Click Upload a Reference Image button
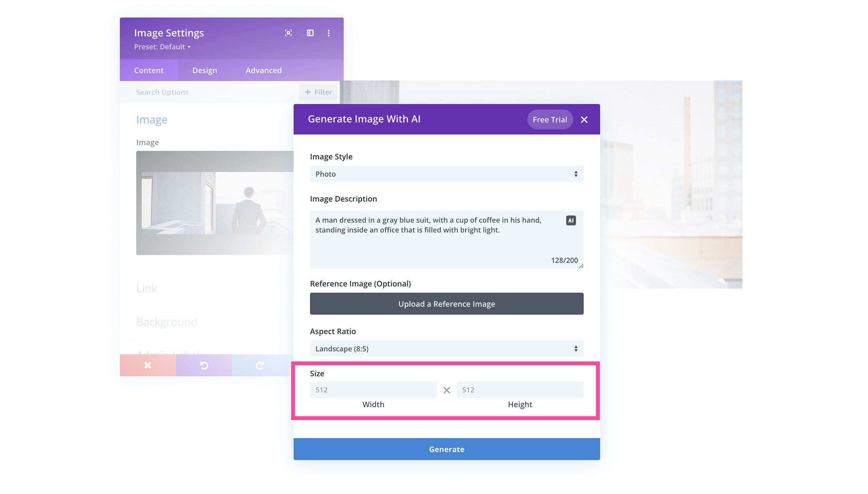This screenshot has width=868, height=494. pos(447,303)
